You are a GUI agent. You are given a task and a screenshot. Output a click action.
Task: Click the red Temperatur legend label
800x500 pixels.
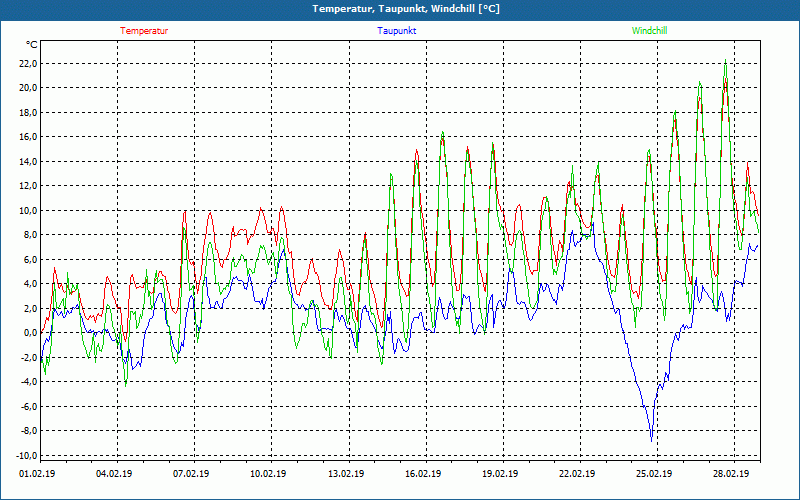pos(144,31)
